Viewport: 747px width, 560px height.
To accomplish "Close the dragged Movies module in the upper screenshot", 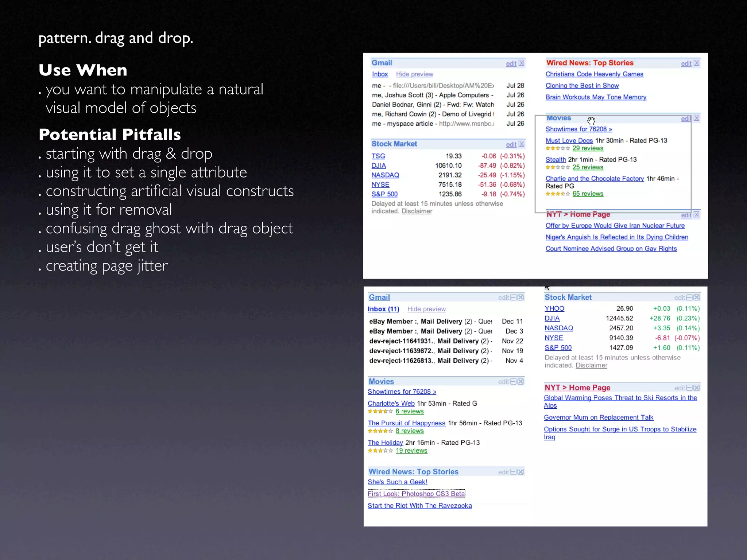I will coord(697,118).
